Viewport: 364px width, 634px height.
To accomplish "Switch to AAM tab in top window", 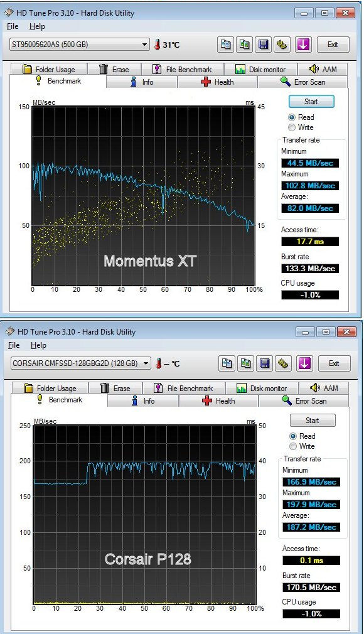I will pos(323,69).
